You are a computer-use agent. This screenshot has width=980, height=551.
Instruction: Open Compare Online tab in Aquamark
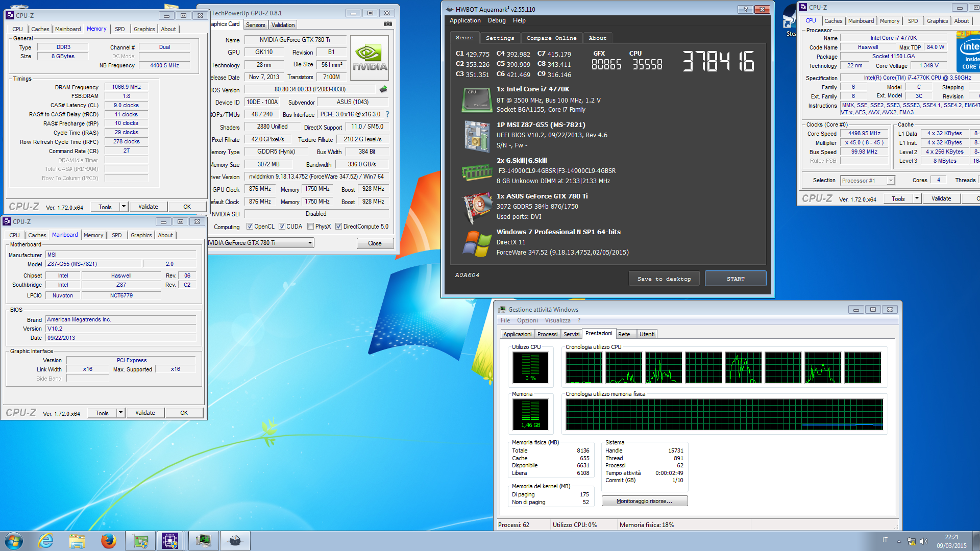551,38
